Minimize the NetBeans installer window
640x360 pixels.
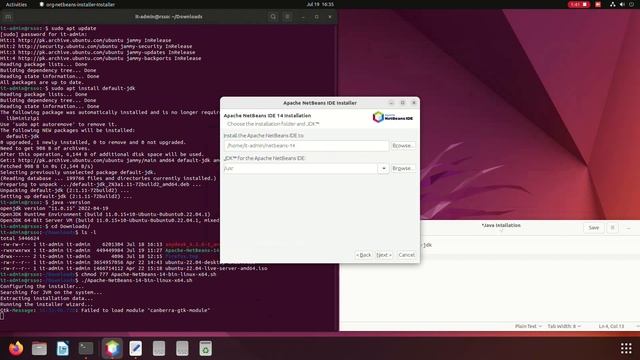391,103
